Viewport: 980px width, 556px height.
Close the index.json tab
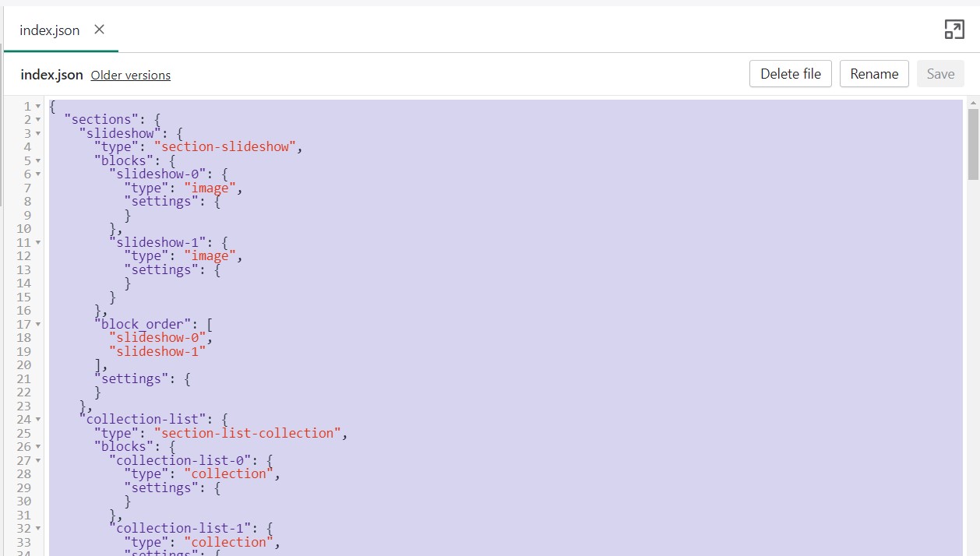pyautogui.click(x=99, y=30)
